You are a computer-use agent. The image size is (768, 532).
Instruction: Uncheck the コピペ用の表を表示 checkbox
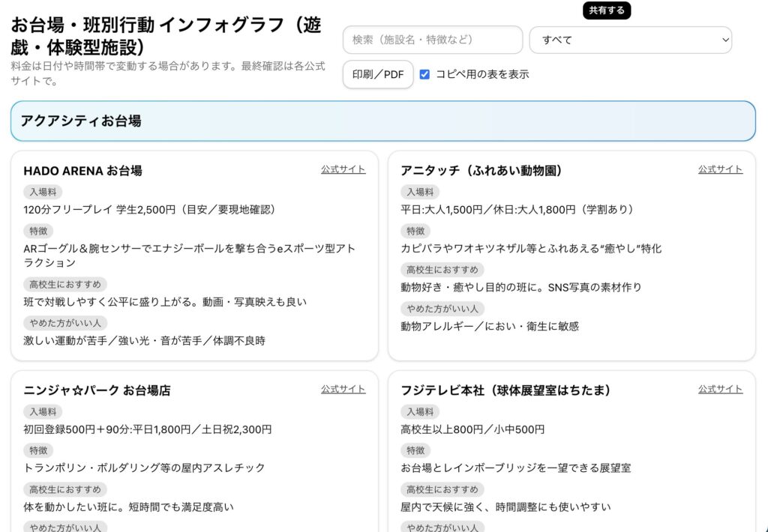point(424,74)
